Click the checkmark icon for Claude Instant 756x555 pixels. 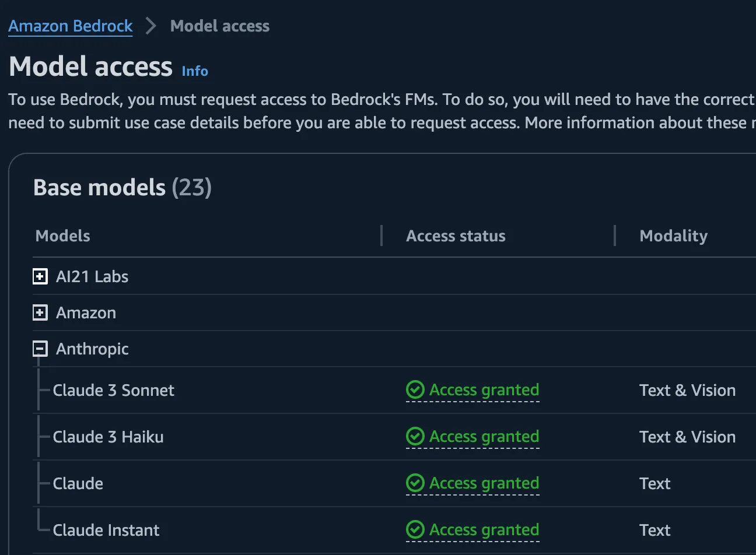(415, 530)
